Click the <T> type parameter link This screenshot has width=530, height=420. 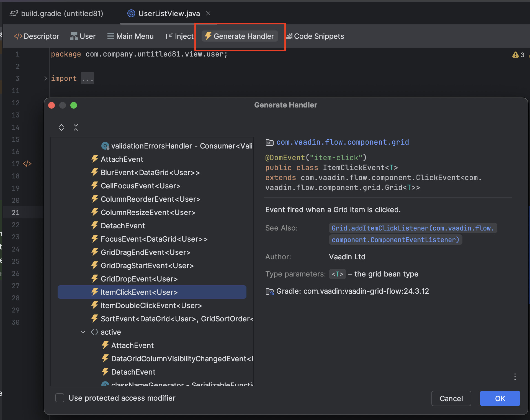pos(337,274)
